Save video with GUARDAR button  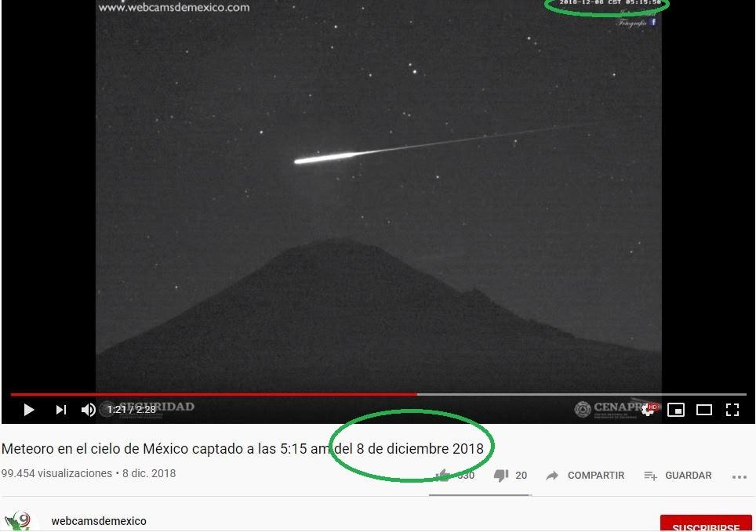[678, 476]
